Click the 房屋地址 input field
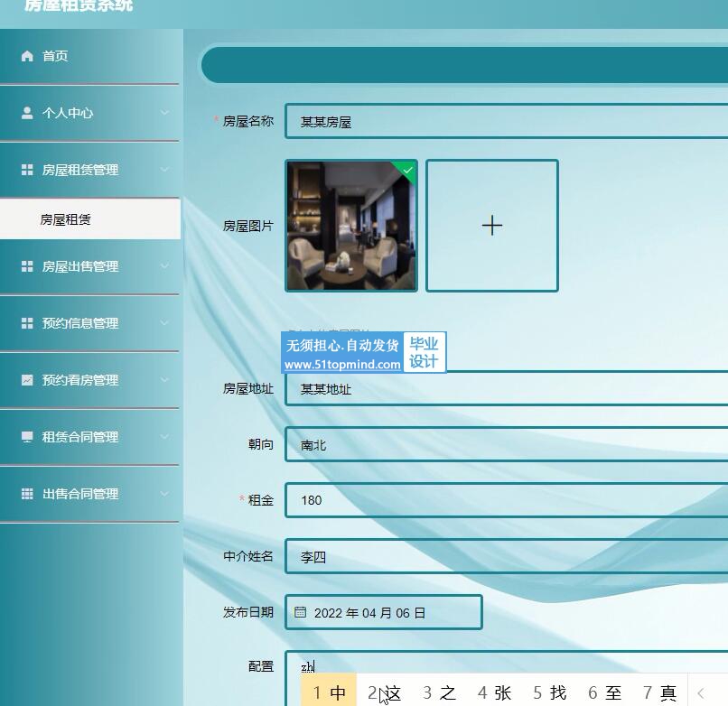Image resolution: width=728 pixels, height=706 pixels. (x=507, y=388)
